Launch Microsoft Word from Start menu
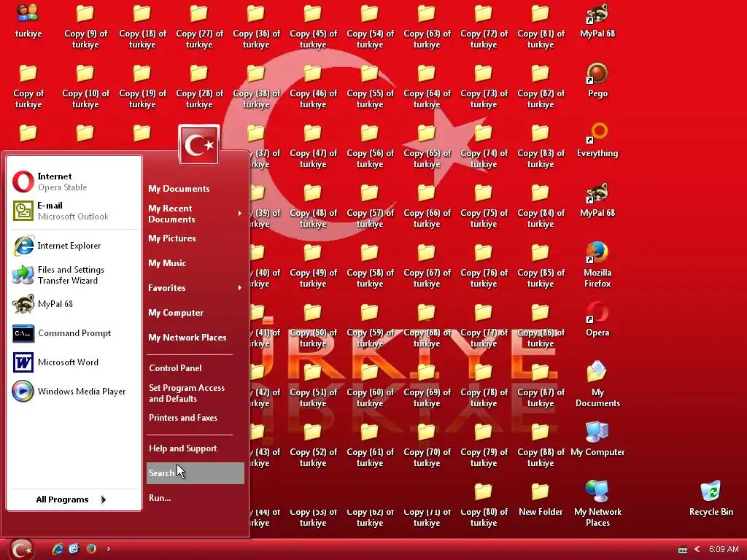The width and height of the screenshot is (747, 560). (74, 362)
